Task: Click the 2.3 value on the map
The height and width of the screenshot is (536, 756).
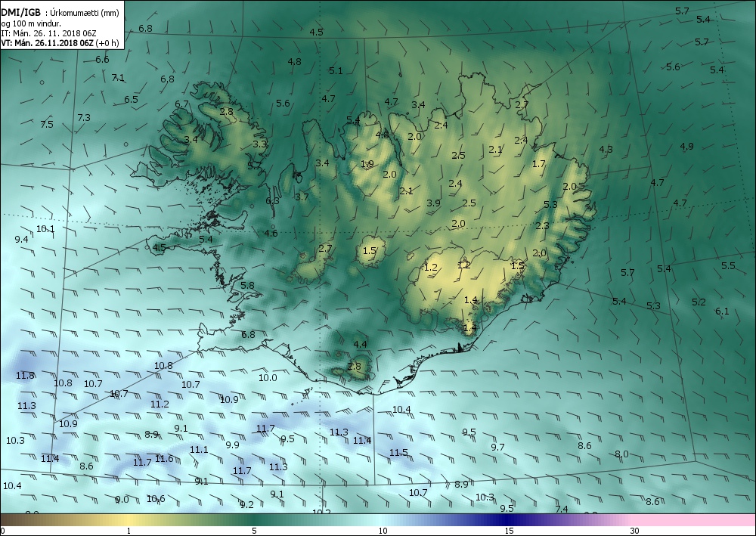Action: click(542, 225)
